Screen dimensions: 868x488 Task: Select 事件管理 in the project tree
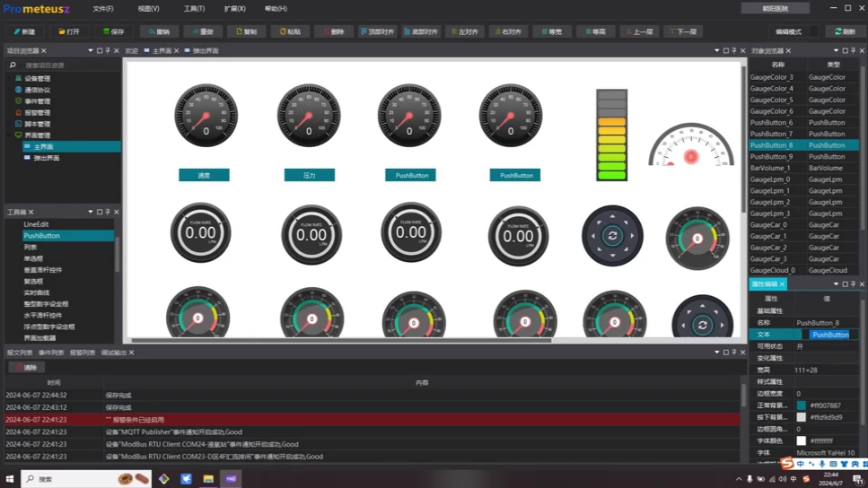pyautogui.click(x=37, y=101)
